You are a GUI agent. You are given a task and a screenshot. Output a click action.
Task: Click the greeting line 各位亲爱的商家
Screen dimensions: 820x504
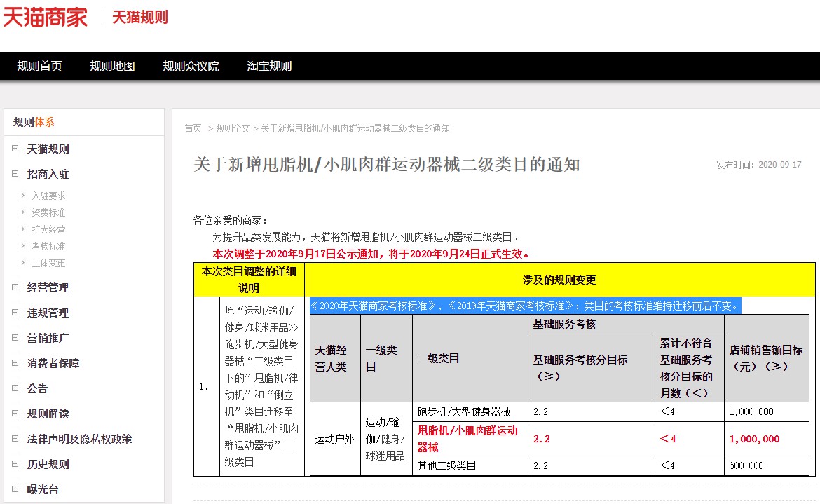pyautogui.click(x=231, y=221)
